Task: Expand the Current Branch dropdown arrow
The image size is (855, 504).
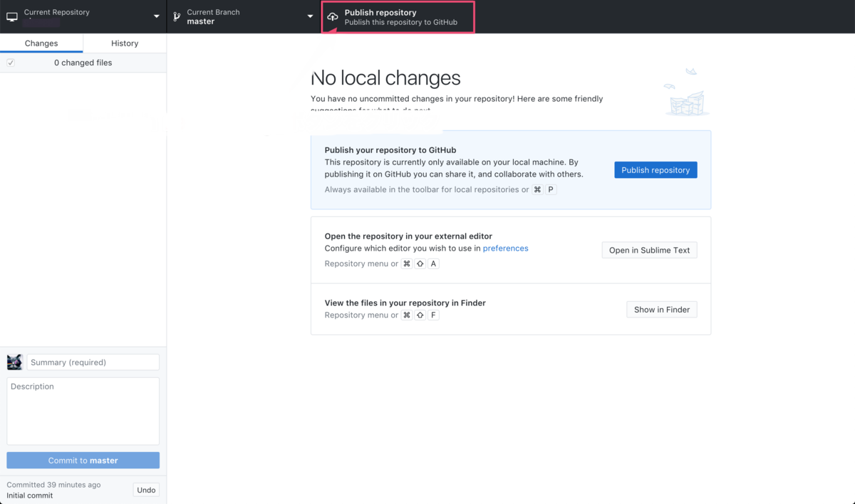Action: tap(310, 16)
